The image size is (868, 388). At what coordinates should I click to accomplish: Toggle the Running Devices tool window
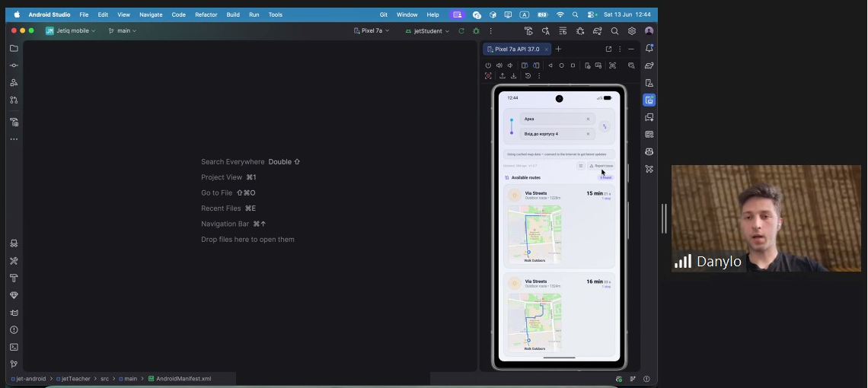click(649, 100)
